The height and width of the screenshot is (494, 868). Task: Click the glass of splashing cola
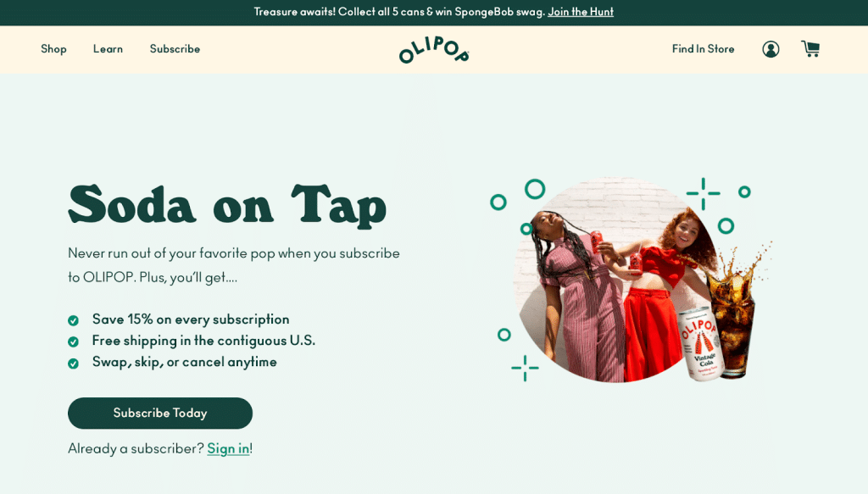[x=733, y=315]
